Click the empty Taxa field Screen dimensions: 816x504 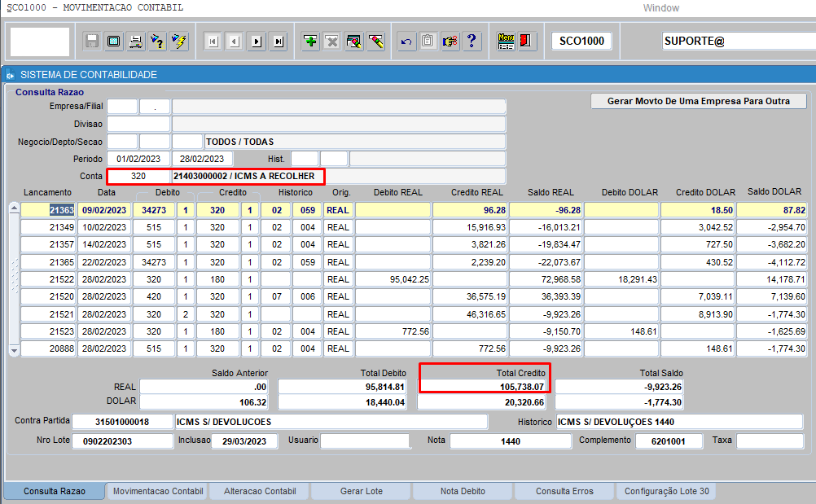[770, 441]
